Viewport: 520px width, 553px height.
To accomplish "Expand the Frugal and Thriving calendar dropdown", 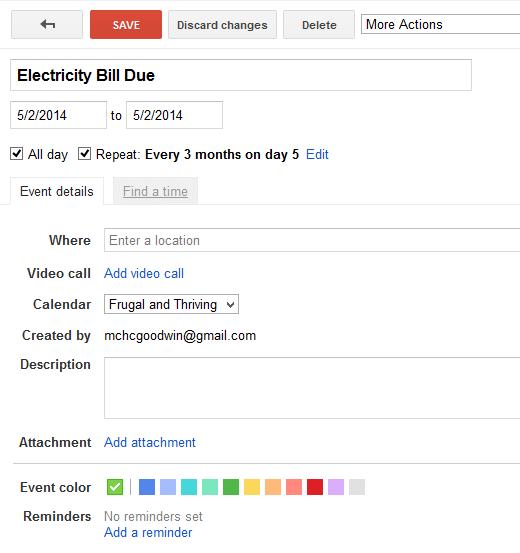I will pyautogui.click(x=171, y=304).
